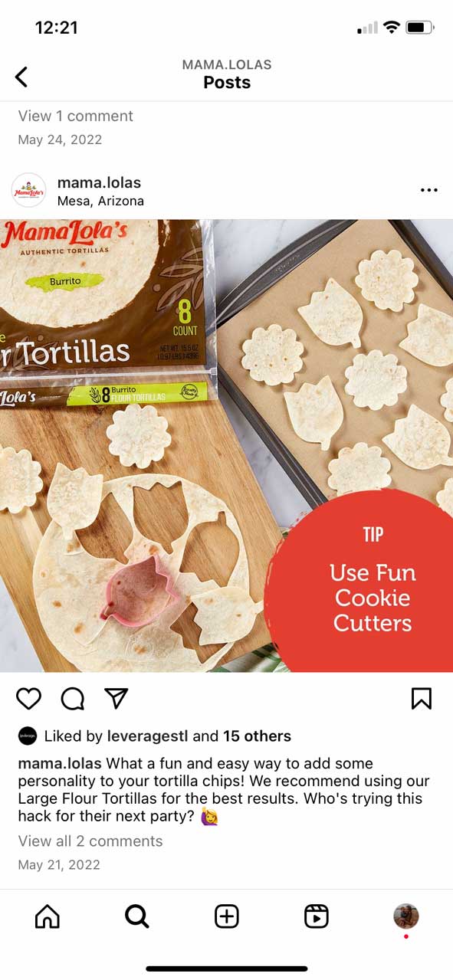View all 2 comments
This screenshot has height=980, width=453.
click(x=90, y=841)
